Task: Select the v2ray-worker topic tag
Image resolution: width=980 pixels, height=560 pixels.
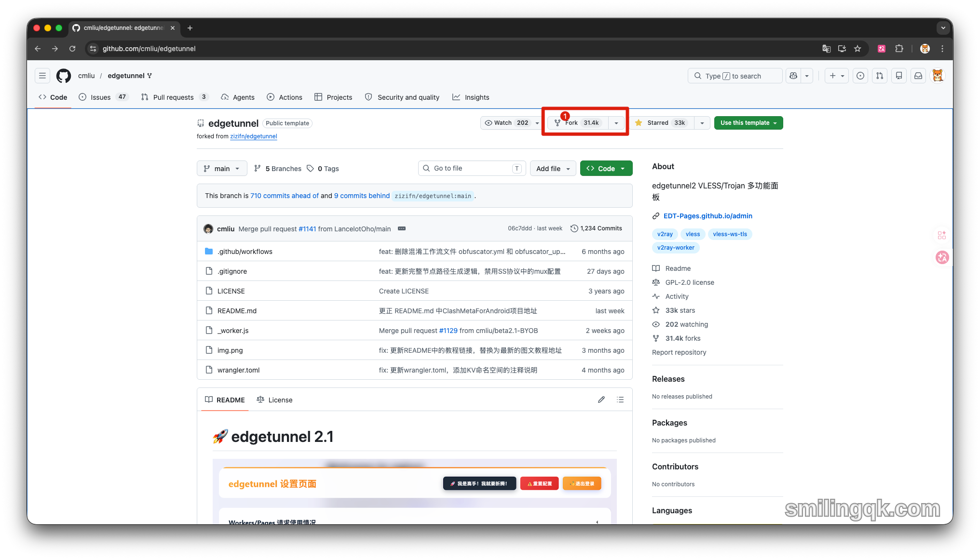Action: (x=676, y=248)
